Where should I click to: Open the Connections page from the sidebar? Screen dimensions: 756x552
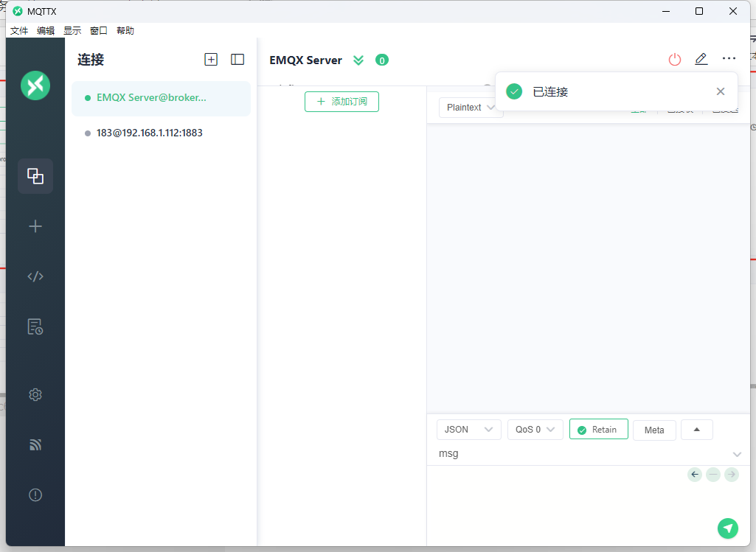(35, 176)
